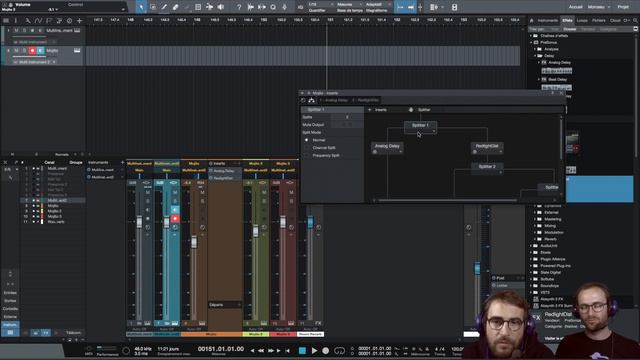The height and width of the screenshot is (360, 640).
Task: Select Channel Split mode radio
Action: [307, 148]
